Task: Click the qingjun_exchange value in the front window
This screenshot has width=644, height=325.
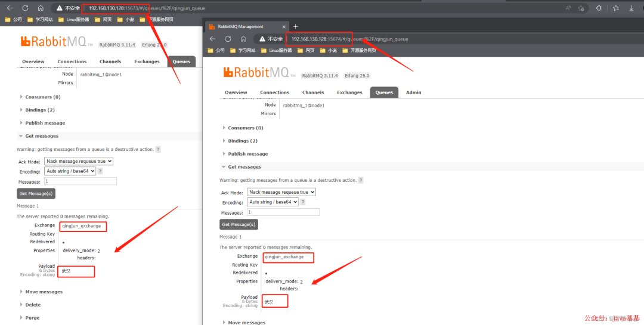Action: [284, 257]
